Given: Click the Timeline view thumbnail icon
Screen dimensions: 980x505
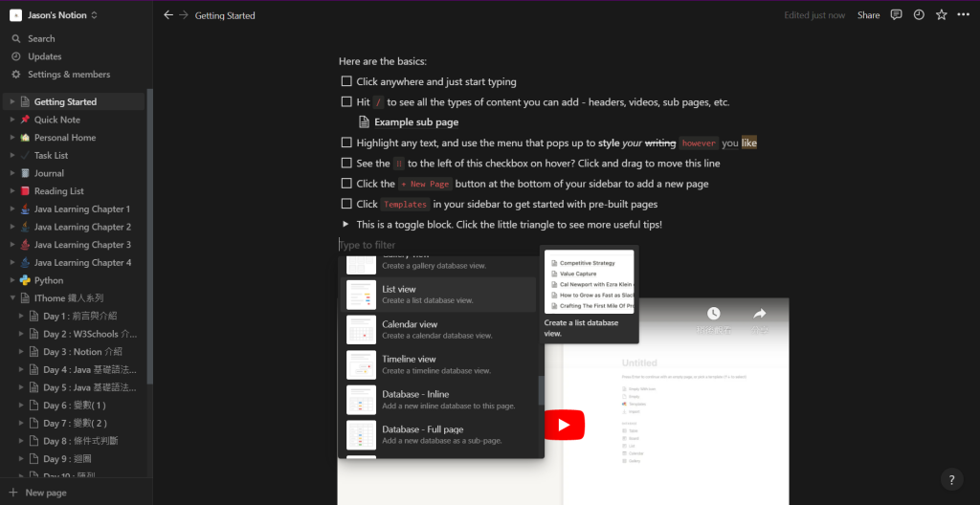Looking at the screenshot, I should pos(361,365).
